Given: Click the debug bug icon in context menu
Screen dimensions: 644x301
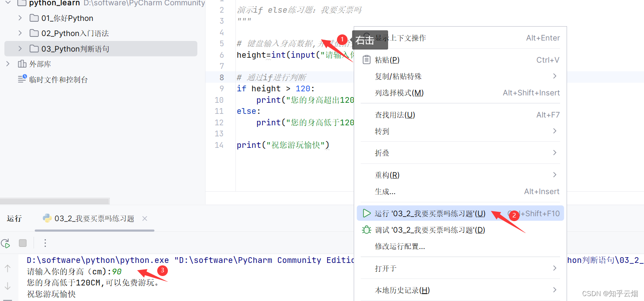Looking at the screenshot, I should tap(367, 230).
